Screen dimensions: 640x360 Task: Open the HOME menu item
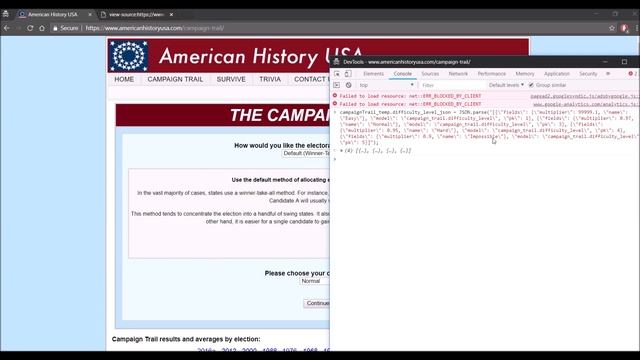click(124, 79)
